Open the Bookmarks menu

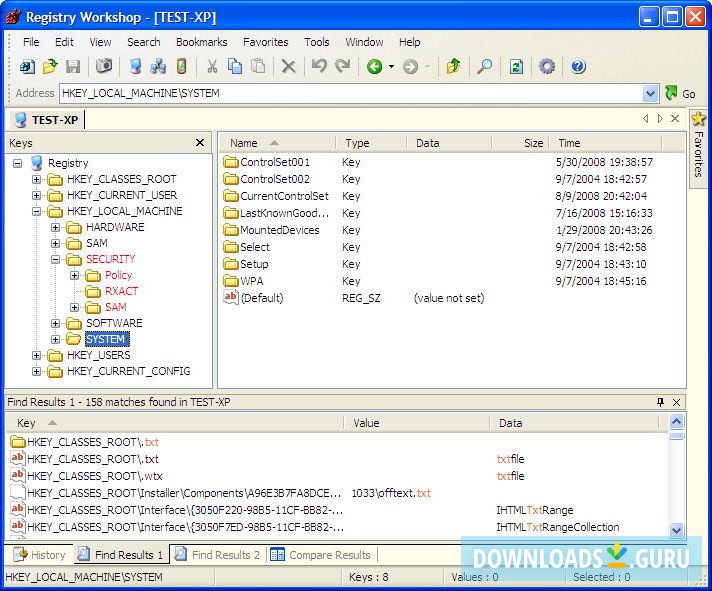click(x=201, y=42)
